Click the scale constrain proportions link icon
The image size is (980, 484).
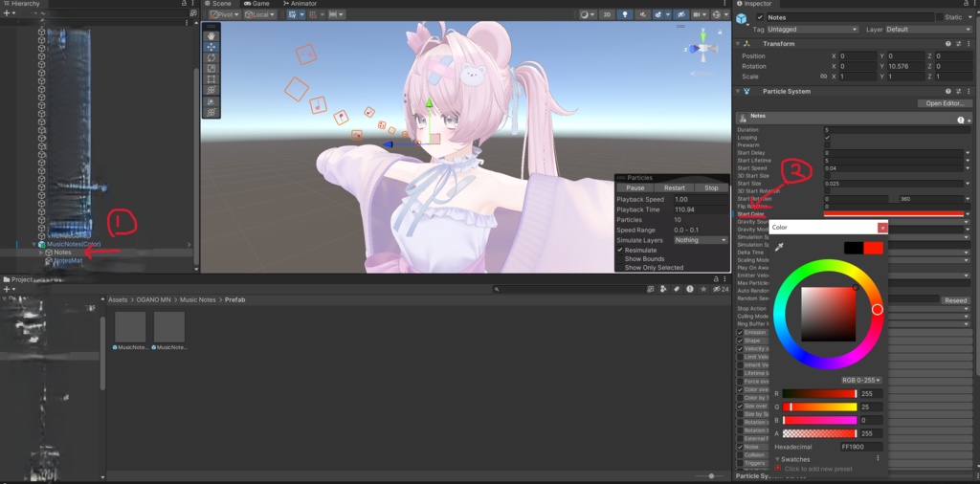[823, 77]
